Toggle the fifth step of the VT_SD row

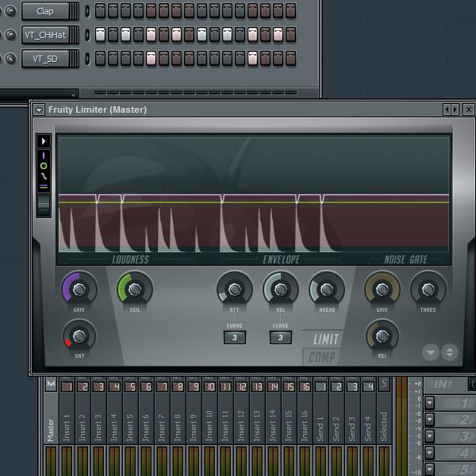(x=151, y=58)
